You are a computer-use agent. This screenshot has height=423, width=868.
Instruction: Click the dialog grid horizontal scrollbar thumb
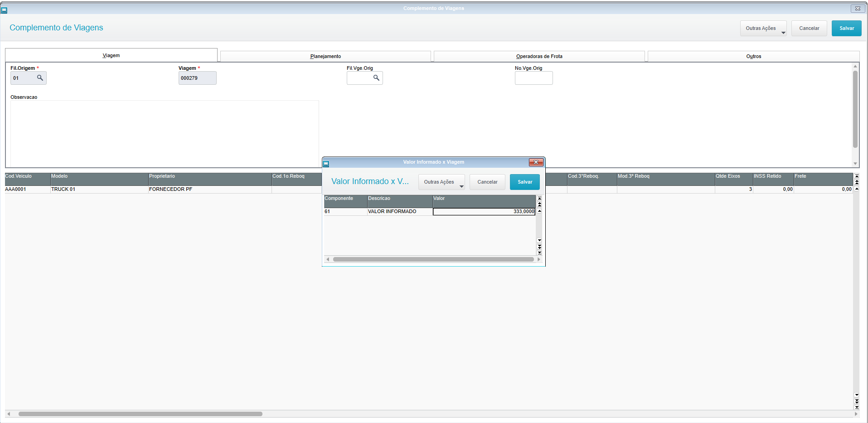pyautogui.click(x=433, y=259)
